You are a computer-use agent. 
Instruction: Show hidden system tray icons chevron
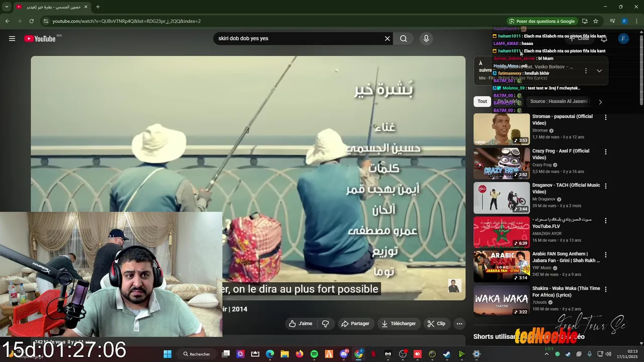click(x=546, y=354)
